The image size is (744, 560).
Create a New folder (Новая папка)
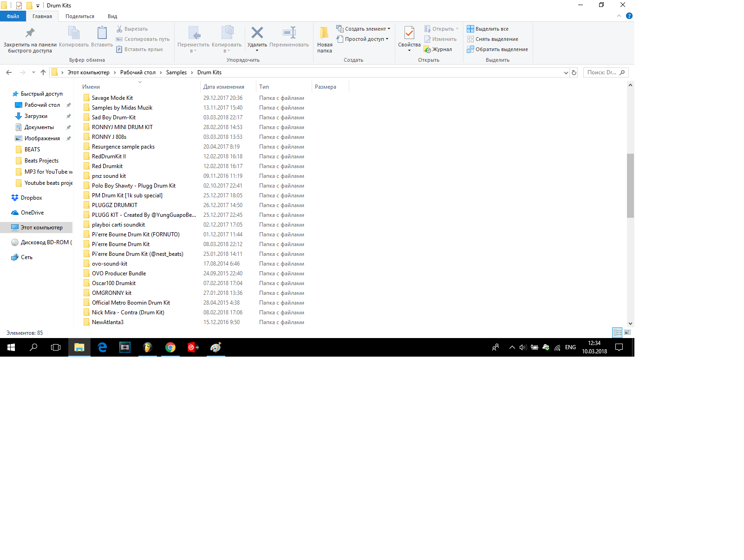(325, 39)
